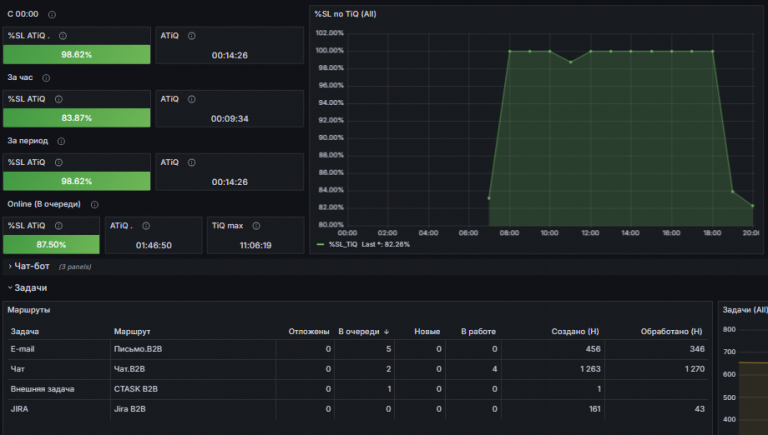Image resolution: width=768 pixels, height=435 pixels.
Task: Select Jira B2B route cell
Action: click(130, 409)
